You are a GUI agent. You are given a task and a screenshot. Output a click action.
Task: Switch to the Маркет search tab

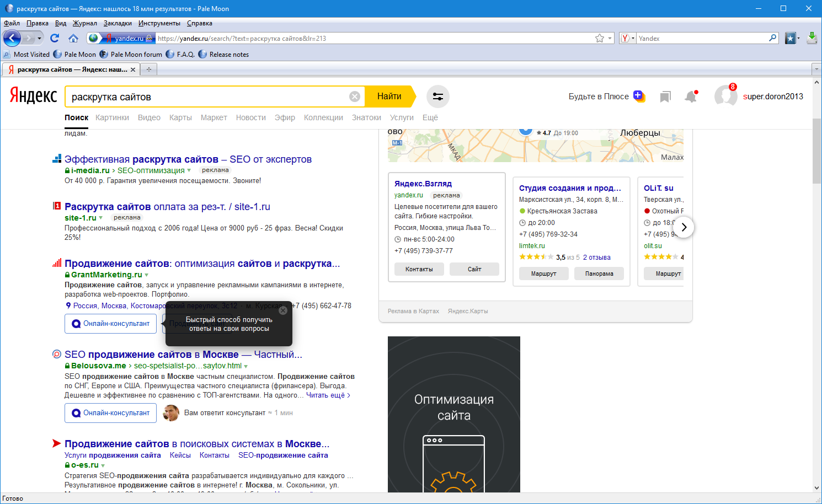click(x=214, y=117)
